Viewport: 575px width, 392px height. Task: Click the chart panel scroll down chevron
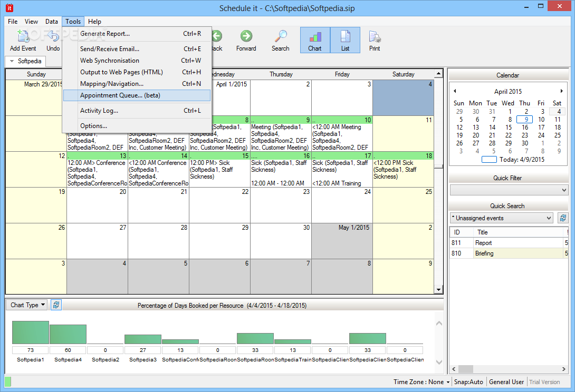(x=439, y=362)
